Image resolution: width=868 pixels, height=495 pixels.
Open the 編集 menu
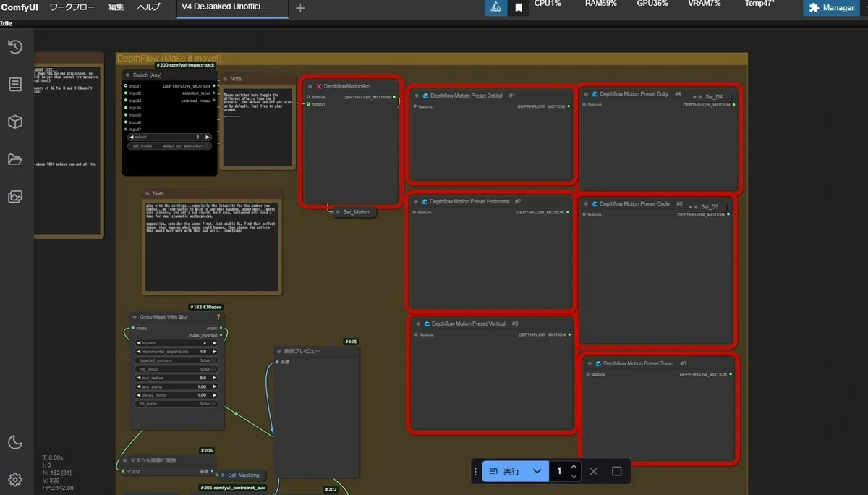coord(116,7)
